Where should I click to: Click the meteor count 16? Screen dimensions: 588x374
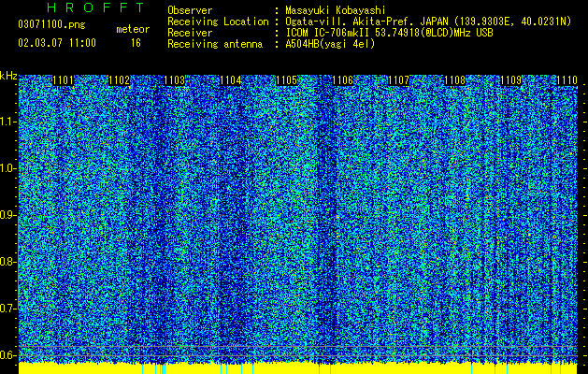click(x=136, y=43)
